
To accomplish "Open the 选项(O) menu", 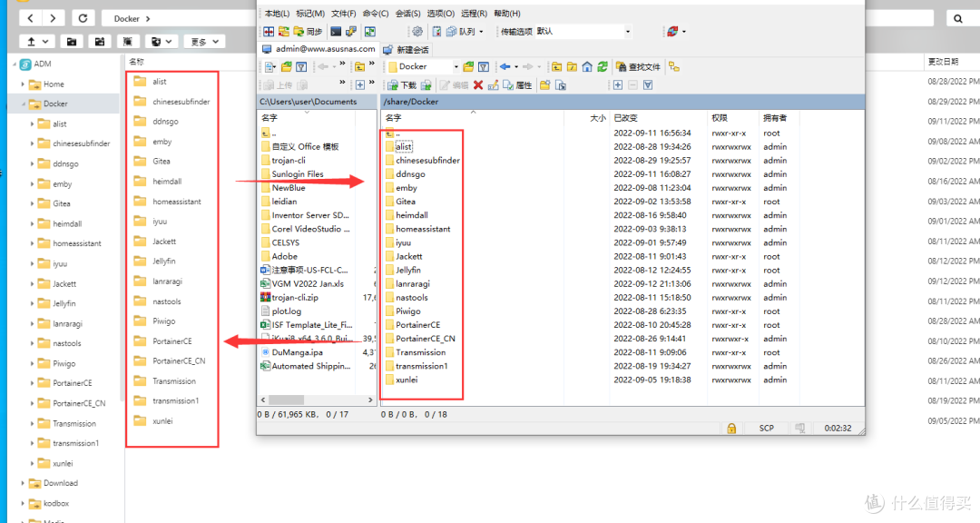I will tap(441, 13).
